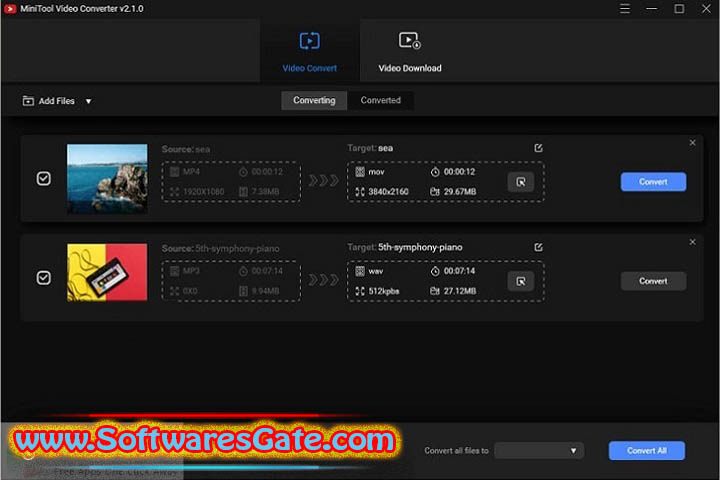Click the target duration 00:07:14
The image size is (720, 480).
459,271
